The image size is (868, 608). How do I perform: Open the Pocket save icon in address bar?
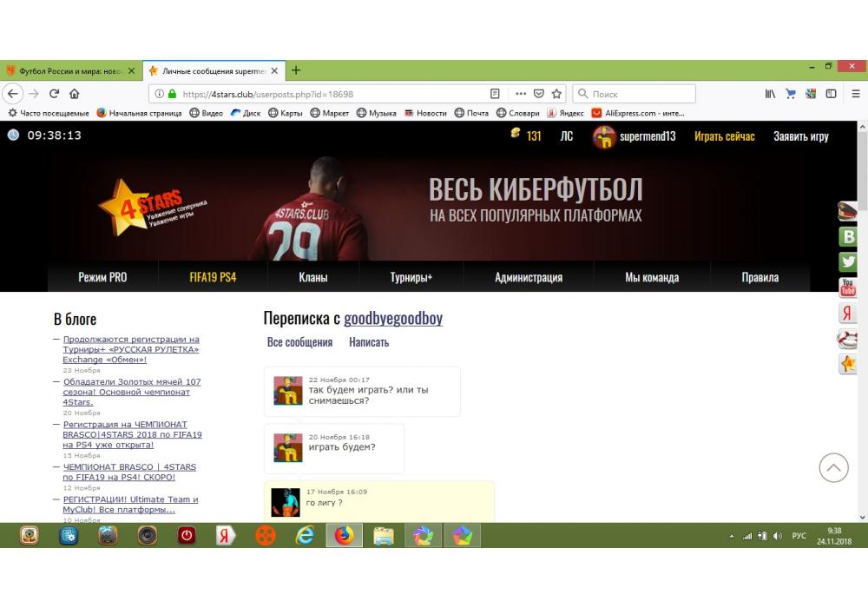[539, 94]
